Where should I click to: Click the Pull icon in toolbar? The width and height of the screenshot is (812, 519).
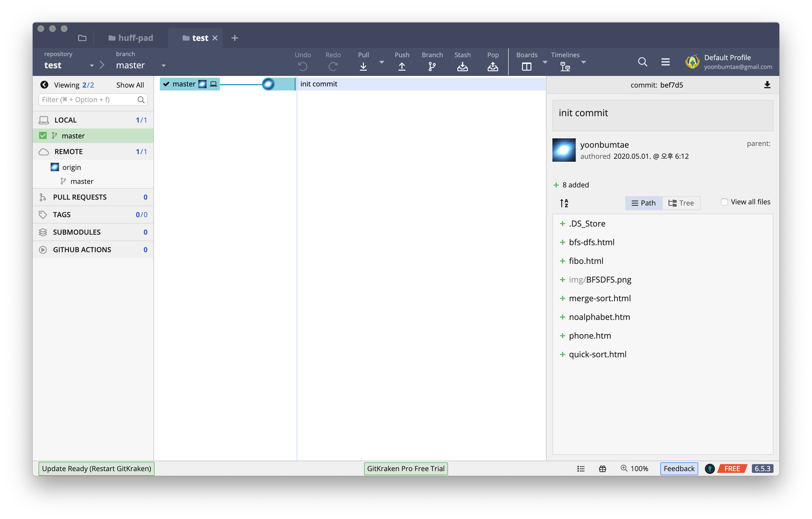[363, 66]
